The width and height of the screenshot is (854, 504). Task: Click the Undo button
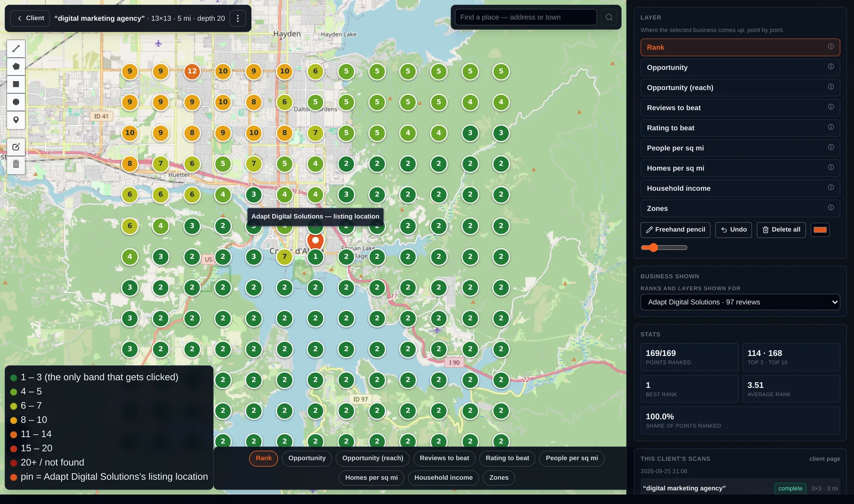[733, 230]
